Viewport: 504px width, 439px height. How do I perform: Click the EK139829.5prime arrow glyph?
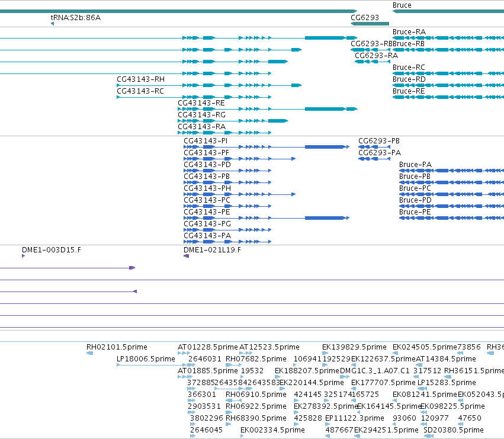(x=325, y=353)
